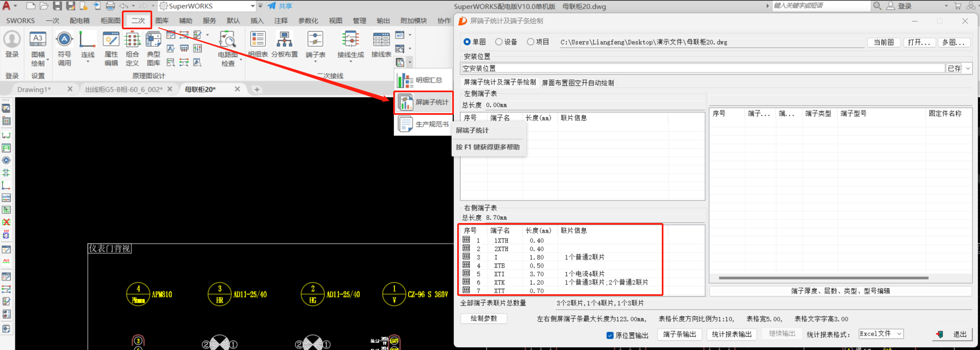Click the 多图... button
Image resolution: width=980 pixels, height=350 pixels.
click(954, 43)
